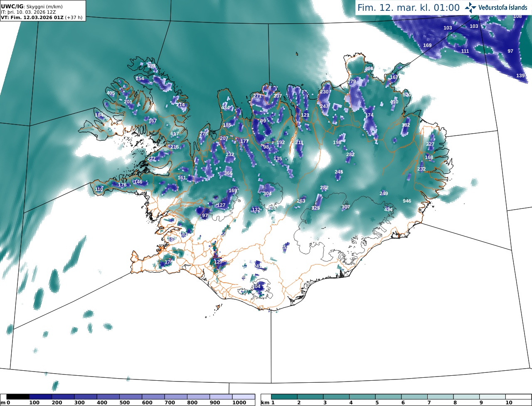This screenshot has width=532, height=406.
Task: Click the offshore visibility value 111
Action: click(x=465, y=51)
